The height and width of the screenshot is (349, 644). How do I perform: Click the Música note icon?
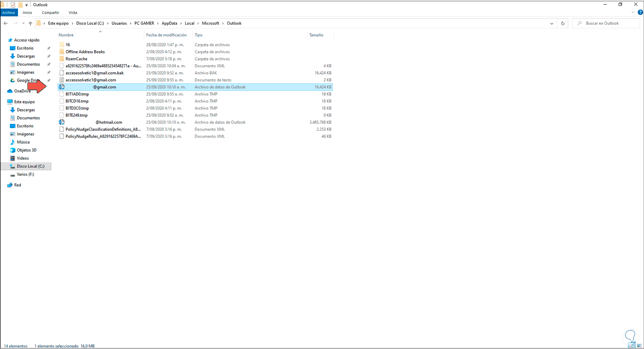coord(12,142)
